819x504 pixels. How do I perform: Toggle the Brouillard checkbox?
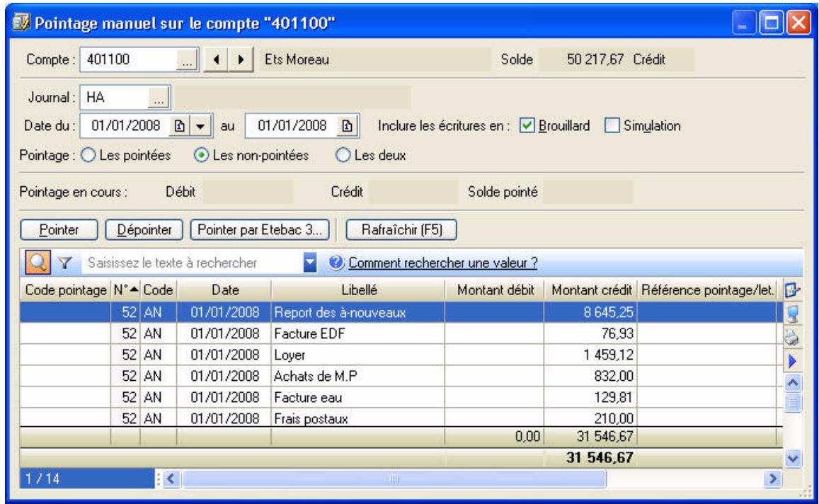point(527,125)
